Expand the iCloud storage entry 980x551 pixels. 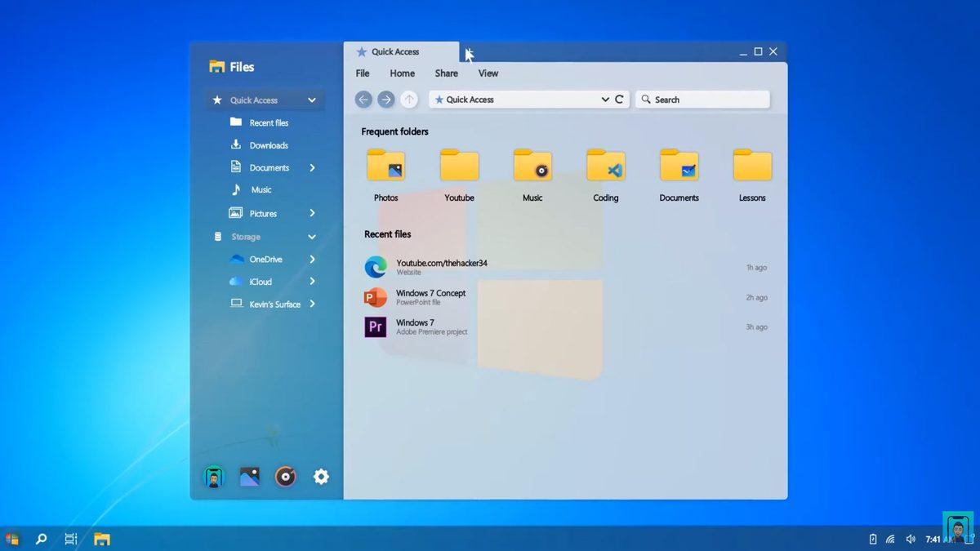point(310,282)
